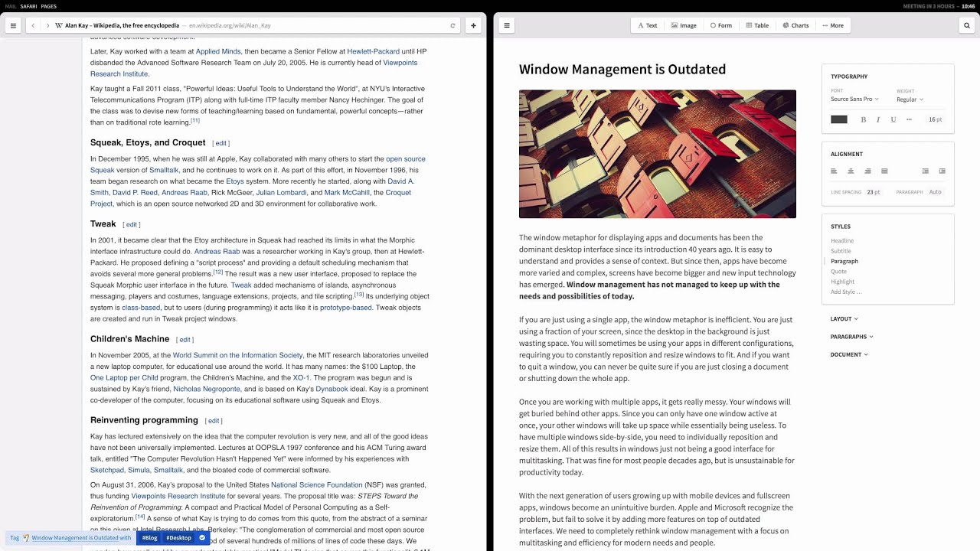Image resolution: width=980 pixels, height=551 pixels.
Task: Open the One Laptop per Child link
Action: coord(124,378)
